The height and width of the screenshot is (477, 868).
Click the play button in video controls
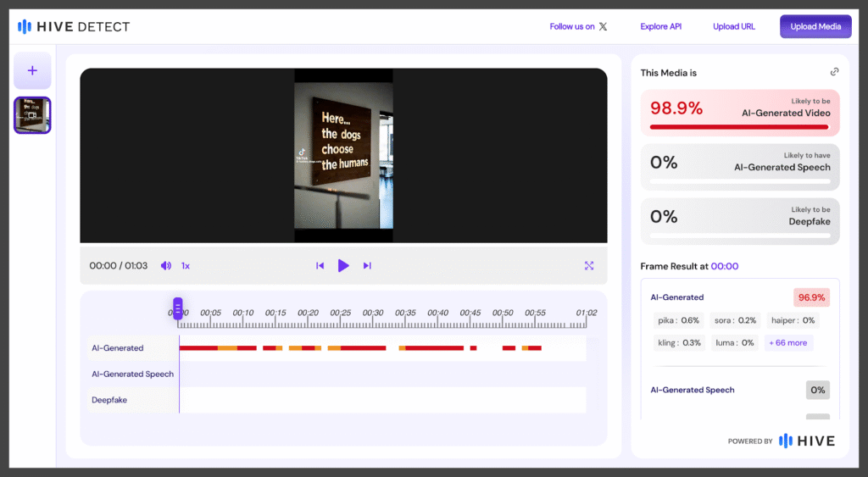343,265
